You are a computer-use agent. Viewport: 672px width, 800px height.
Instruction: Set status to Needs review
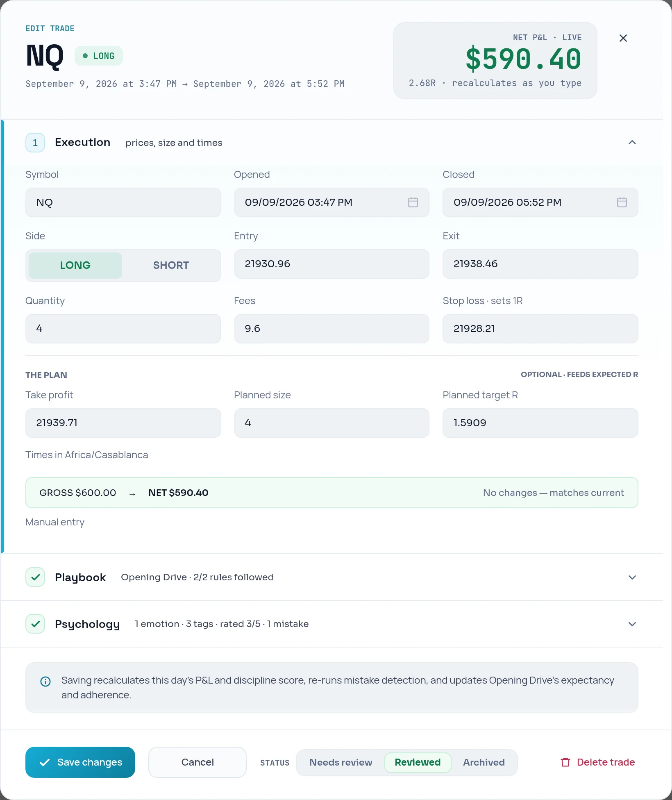(x=341, y=762)
